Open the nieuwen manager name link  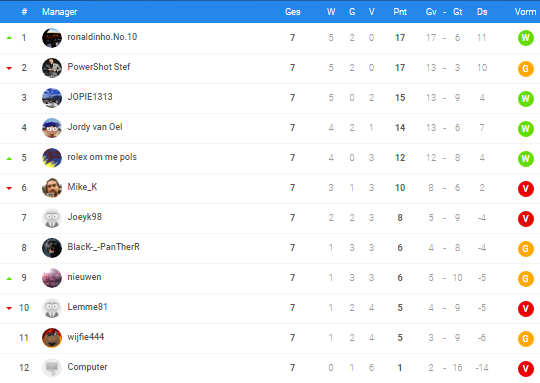[84, 277]
